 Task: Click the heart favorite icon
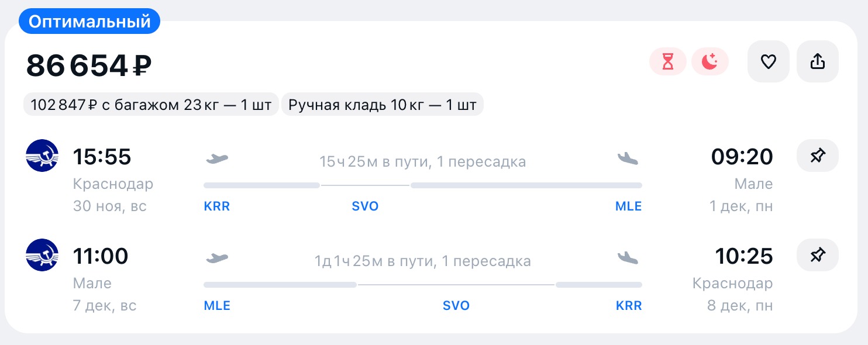(x=768, y=61)
